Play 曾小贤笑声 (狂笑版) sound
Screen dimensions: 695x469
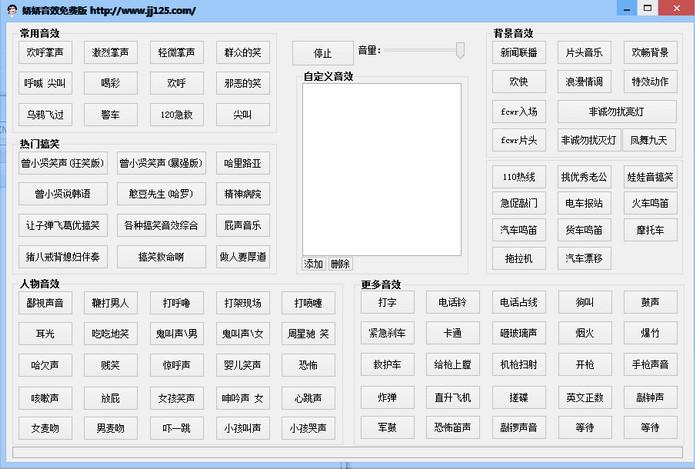(x=62, y=163)
